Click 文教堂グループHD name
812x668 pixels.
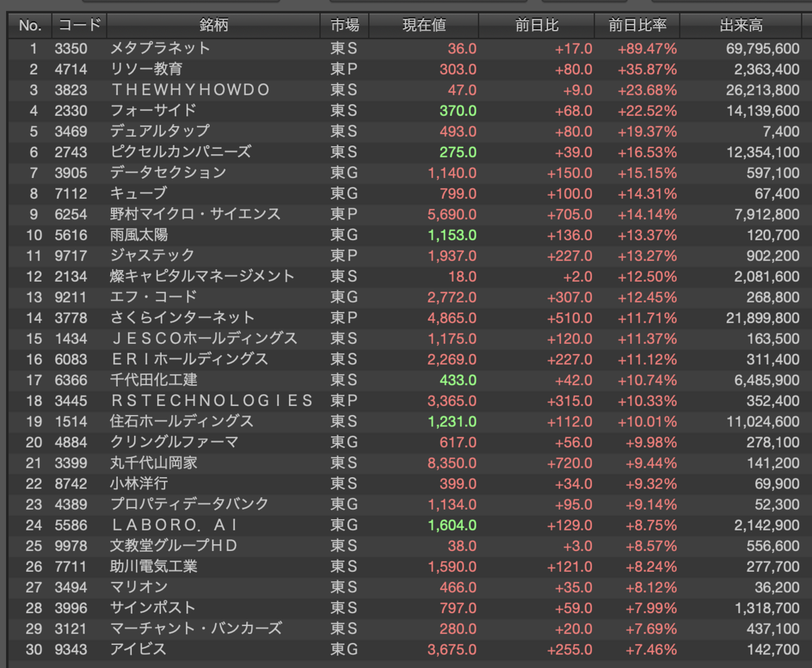click(174, 545)
